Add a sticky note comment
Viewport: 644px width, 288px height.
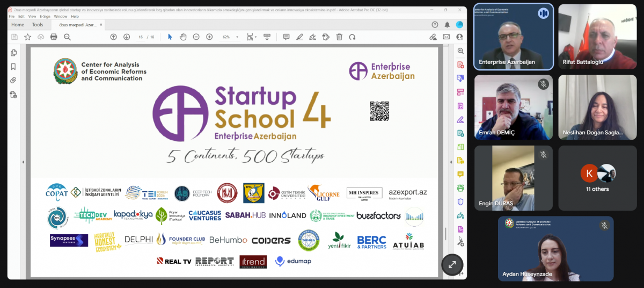(286, 37)
